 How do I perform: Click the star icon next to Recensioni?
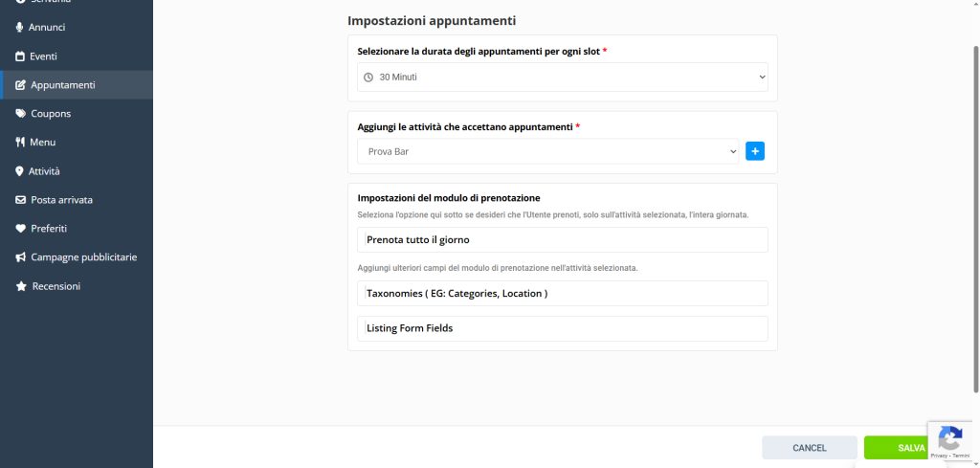point(21,286)
